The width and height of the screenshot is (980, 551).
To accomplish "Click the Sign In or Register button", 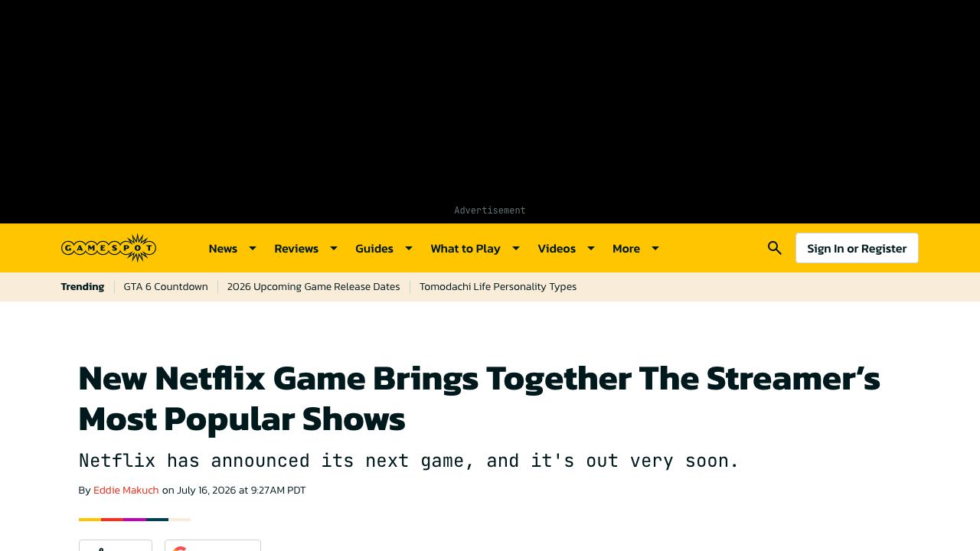I will (x=857, y=248).
